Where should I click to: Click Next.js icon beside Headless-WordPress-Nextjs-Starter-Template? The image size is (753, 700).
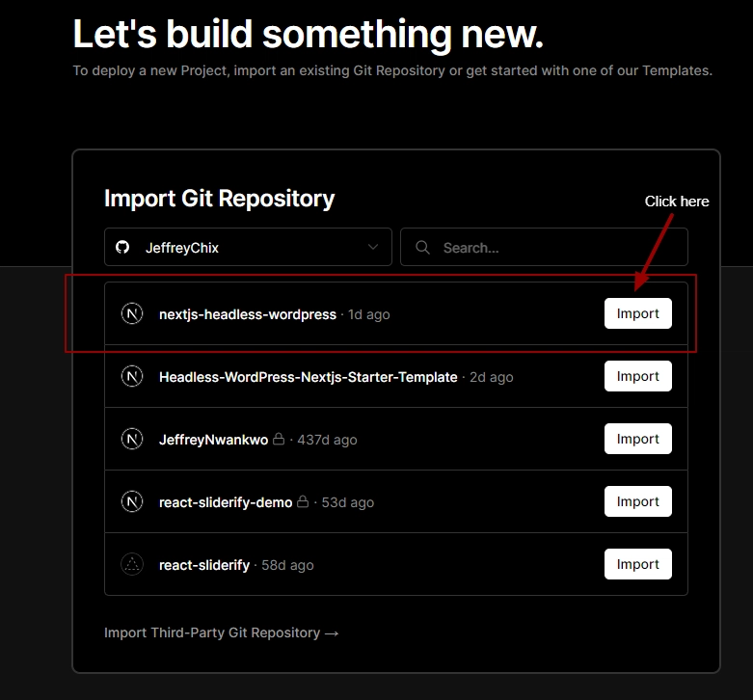132,376
